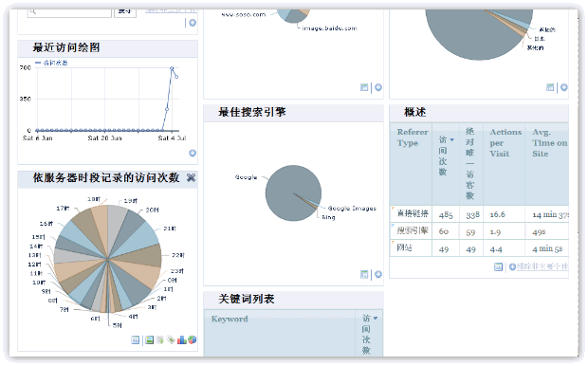
Task: Click the 排除非主要个体 link in 概述 widget
Action: [542, 266]
